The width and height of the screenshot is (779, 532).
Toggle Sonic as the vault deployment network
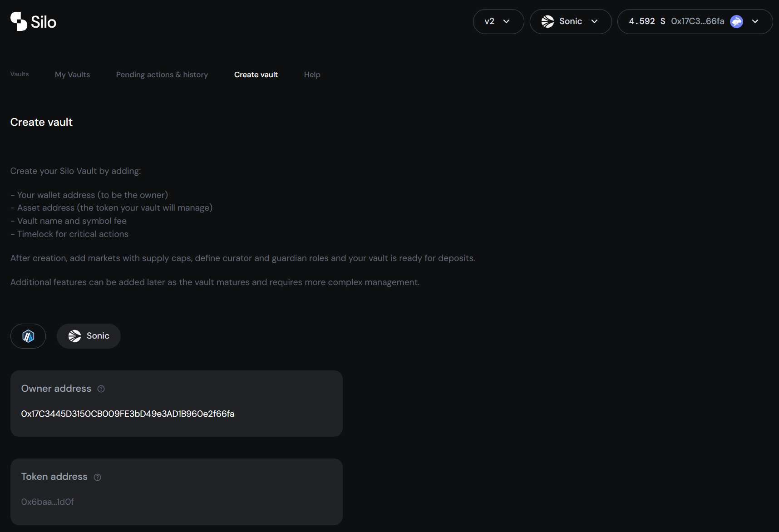pyautogui.click(x=88, y=336)
